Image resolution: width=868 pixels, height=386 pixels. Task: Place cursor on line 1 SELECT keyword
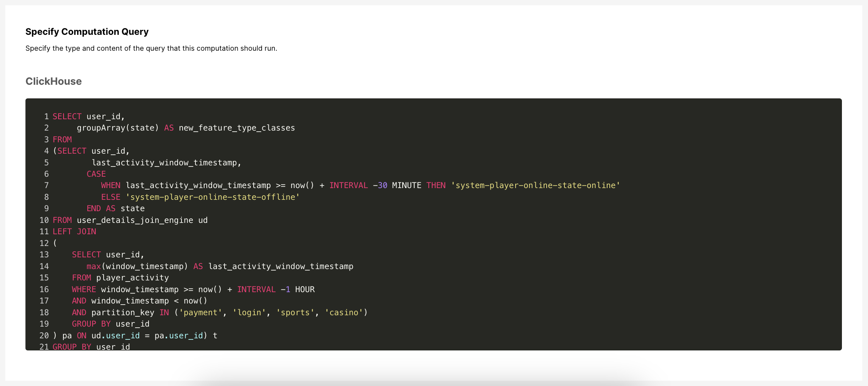click(x=67, y=117)
